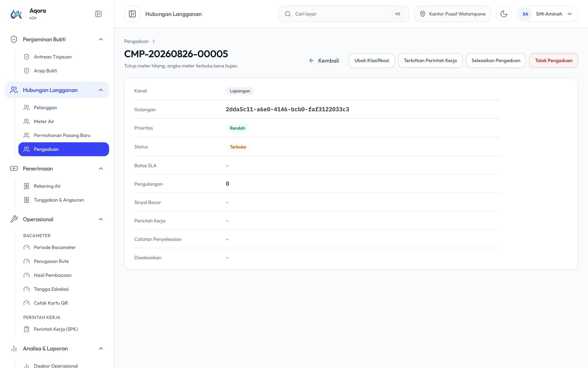
Task: Collapse the Operasional section chevron
Action: click(101, 219)
